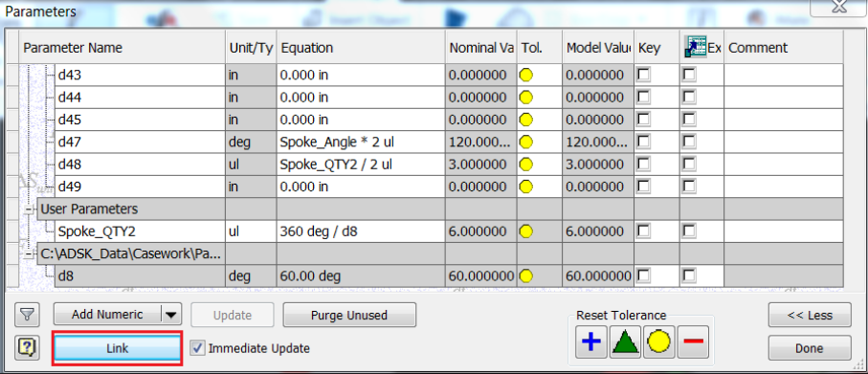Screen dimensions: 868x374
Task: Click the Purge Unused button
Action: 349,316
